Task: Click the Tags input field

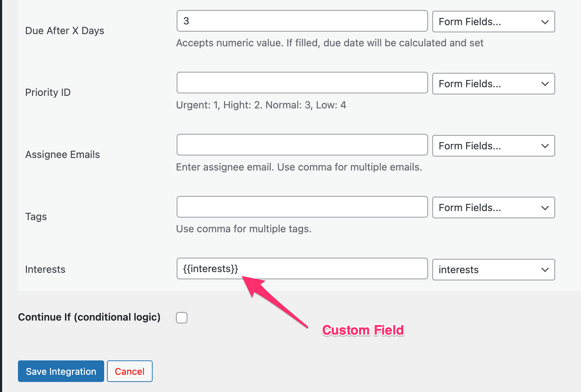Action: tap(302, 207)
